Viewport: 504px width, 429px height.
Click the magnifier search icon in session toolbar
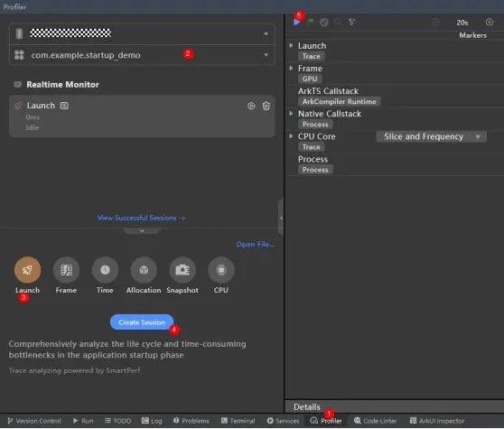pyautogui.click(x=338, y=22)
